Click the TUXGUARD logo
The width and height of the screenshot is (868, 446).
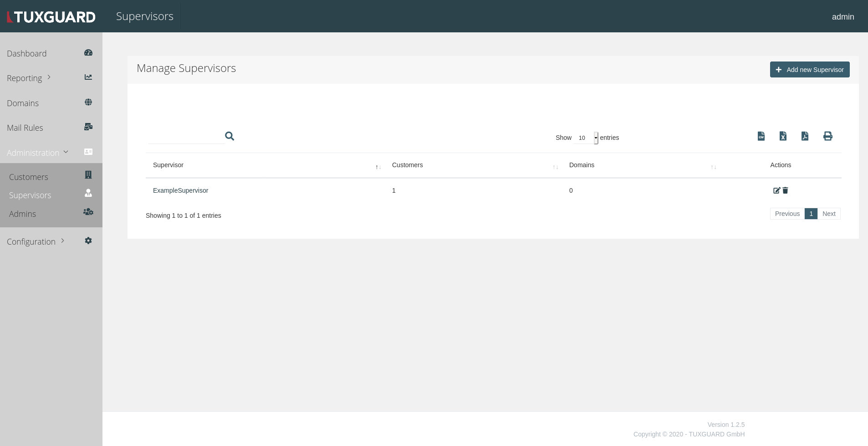coord(51,17)
